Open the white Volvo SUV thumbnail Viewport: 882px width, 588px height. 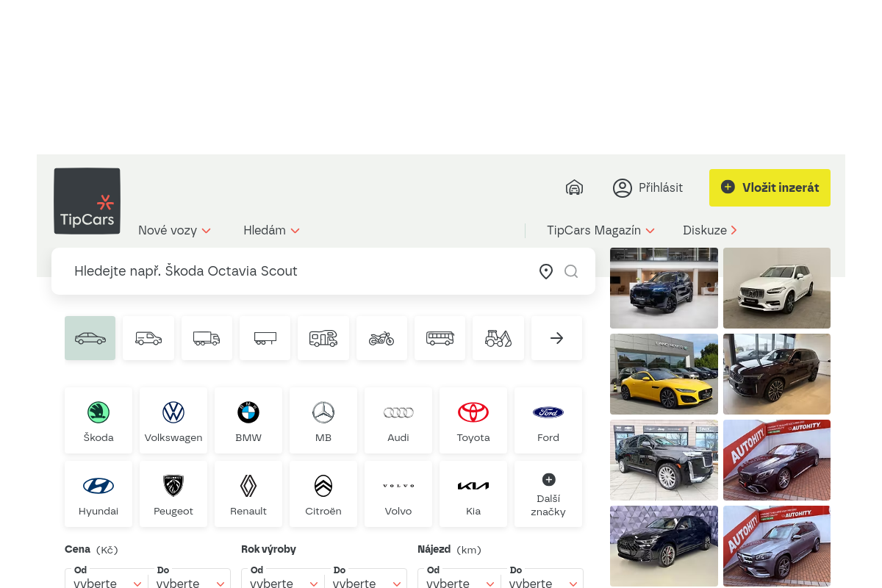point(777,288)
